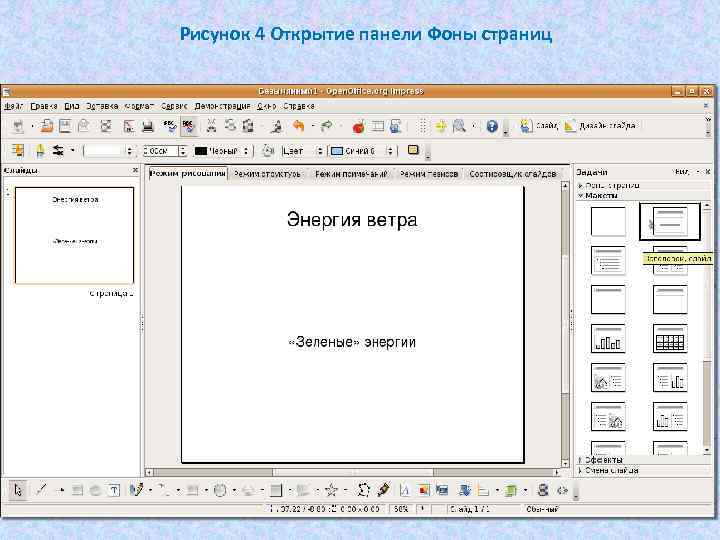Toggle AutoSpellcheck in the toolbar
This screenshot has height=540, width=720.
(x=188, y=126)
